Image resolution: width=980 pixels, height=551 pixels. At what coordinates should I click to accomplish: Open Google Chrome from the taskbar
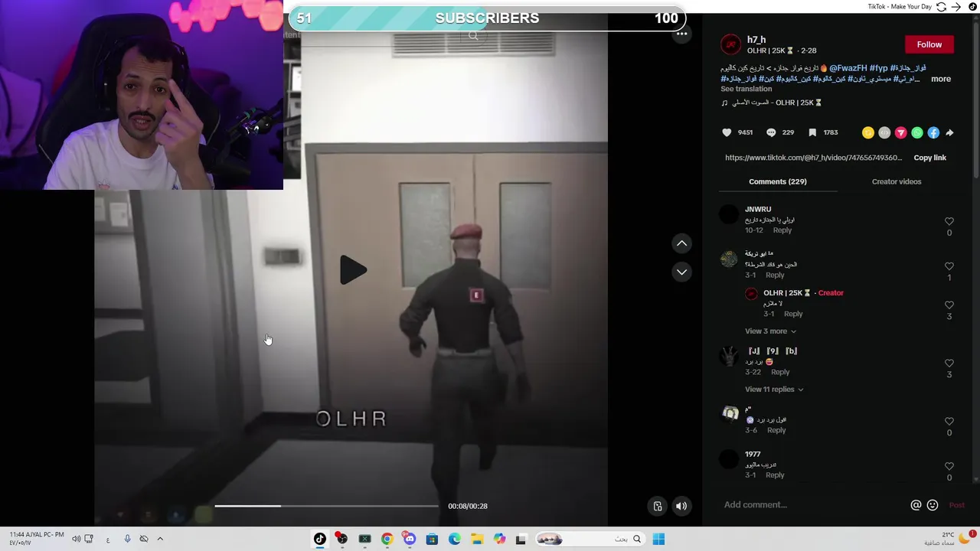pyautogui.click(x=387, y=539)
